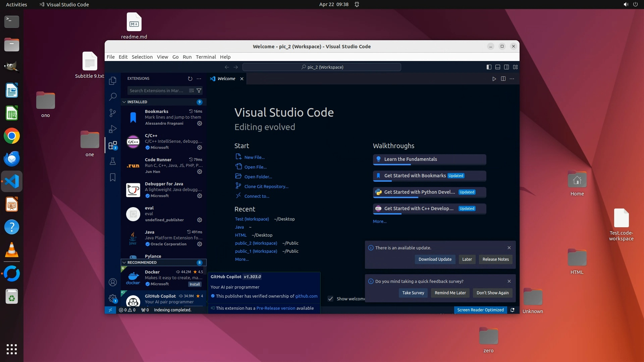The width and height of the screenshot is (644, 362).
Task: Click Search Extensions in Marketplace field
Action: pos(157,90)
